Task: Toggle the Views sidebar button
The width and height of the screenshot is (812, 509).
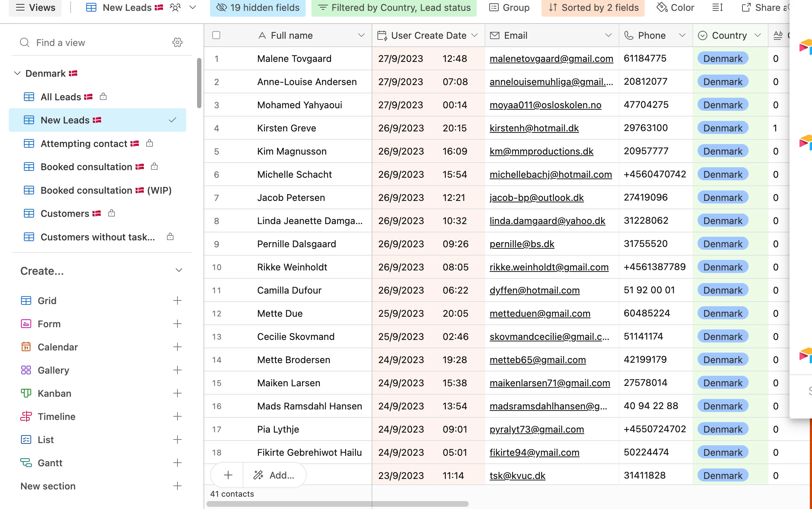Action: tap(35, 8)
